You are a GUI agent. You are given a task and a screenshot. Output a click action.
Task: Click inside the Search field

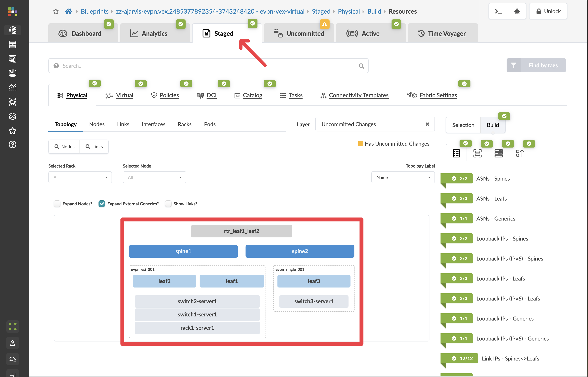(x=172, y=66)
